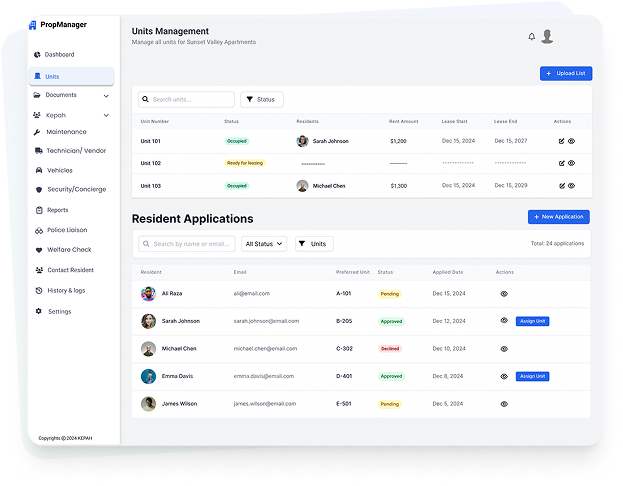623x486 pixels.
Task: Click the PropManager logo icon
Action: (x=33, y=24)
